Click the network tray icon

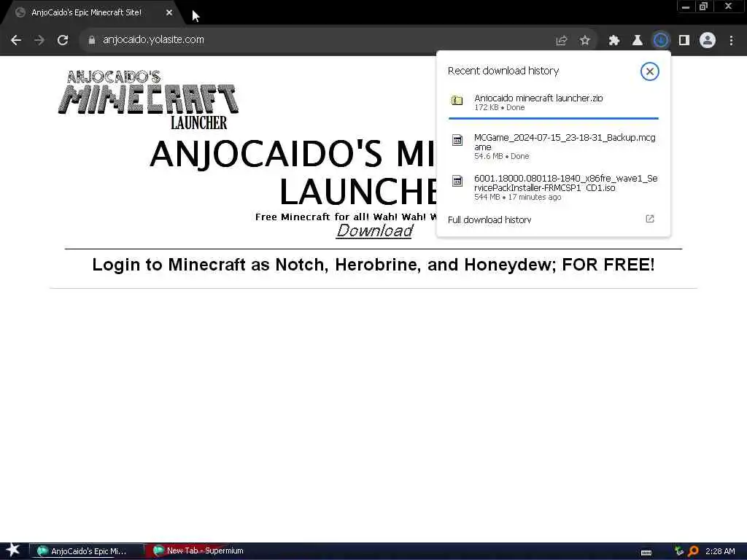pos(679,551)
